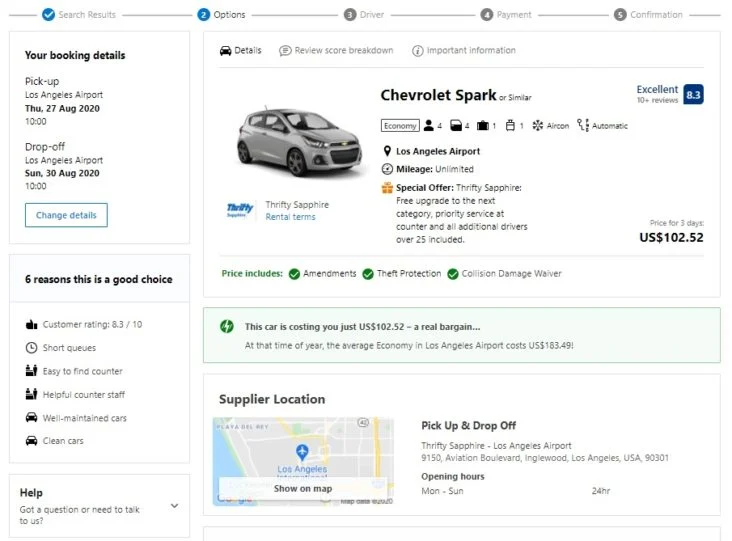Click the Thrifty supplier logo
This screenshot has height=541, width=732.
coord(239,210)
